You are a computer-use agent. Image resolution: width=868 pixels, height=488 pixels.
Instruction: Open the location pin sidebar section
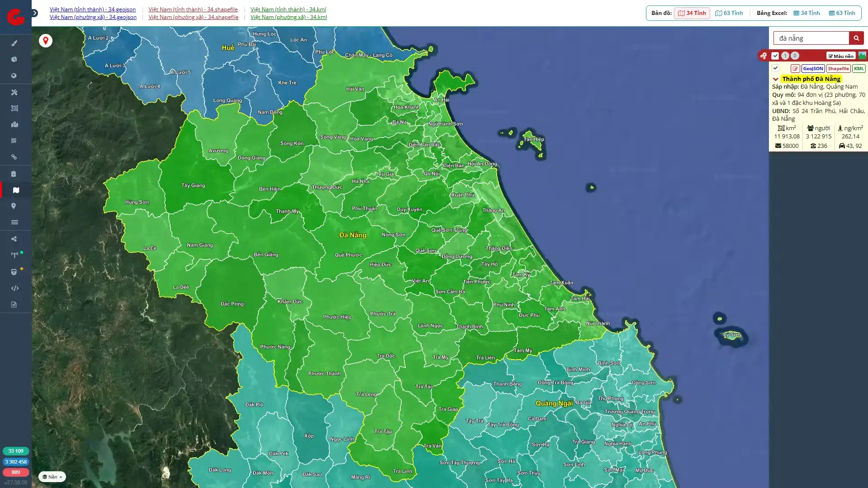pyautogui.click(x=14, y=206)
